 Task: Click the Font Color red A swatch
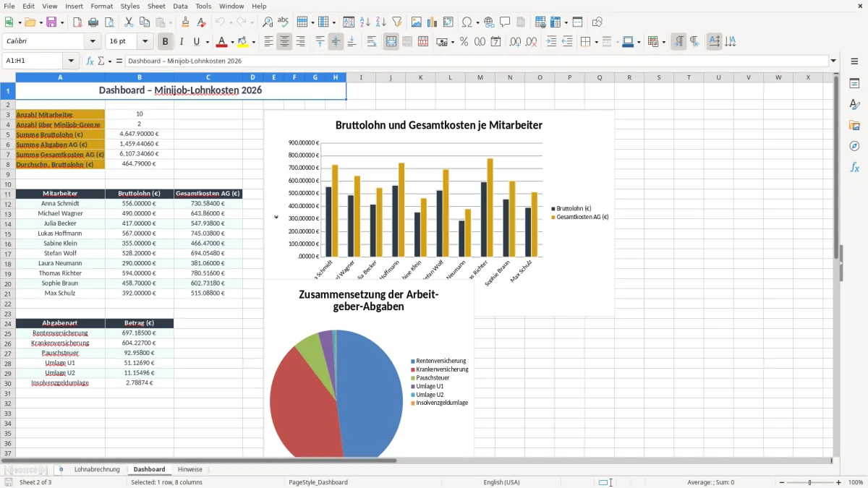(x=222, y=42)
